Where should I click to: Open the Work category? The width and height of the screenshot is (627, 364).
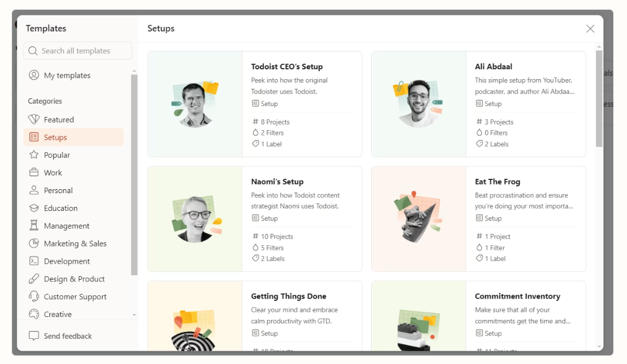click(x=73, y=173)
